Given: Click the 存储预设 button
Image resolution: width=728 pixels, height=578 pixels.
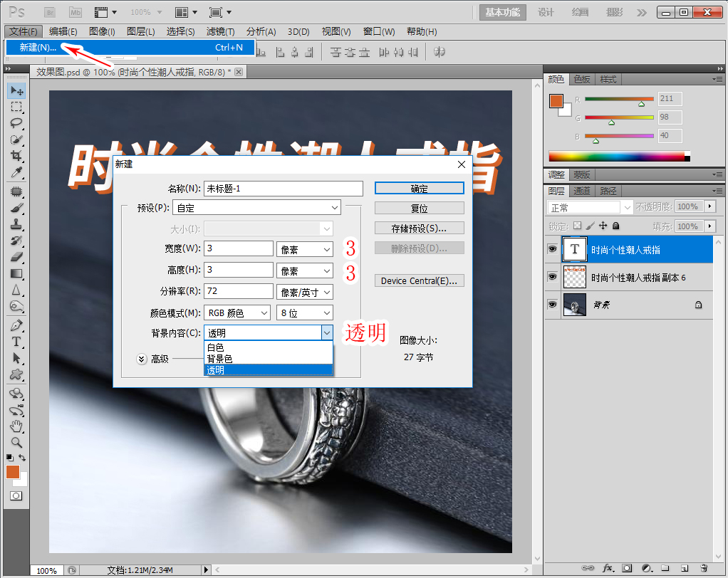Looking at the screenshot, I should click(x=419, y=228).
